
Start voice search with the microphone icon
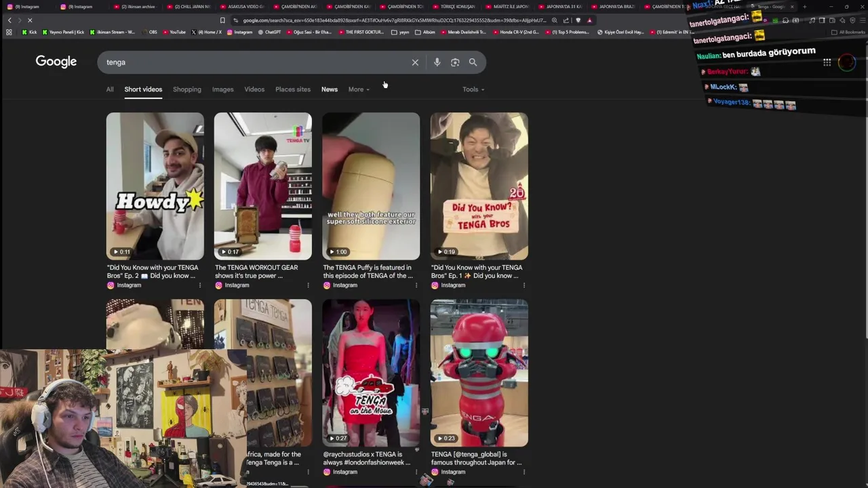437,62
